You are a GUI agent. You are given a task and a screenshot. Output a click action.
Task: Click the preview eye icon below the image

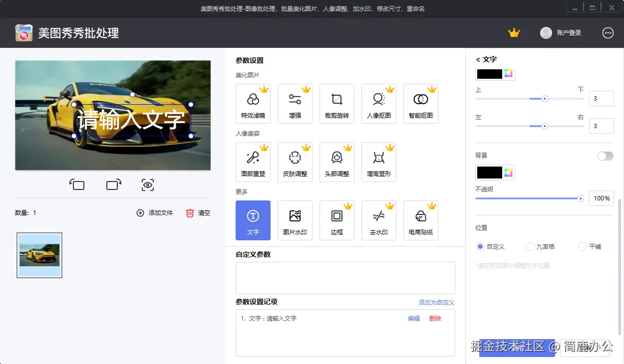(x=147, y=184)
